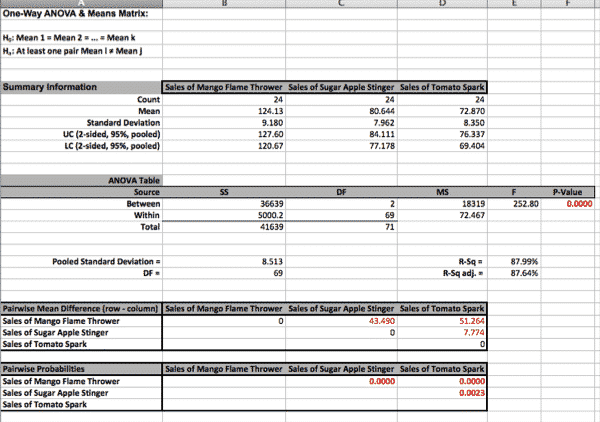Click Tomato Spark standard deviation 8.350
This screenshot has height=422, width=600.
click(442, 123)
